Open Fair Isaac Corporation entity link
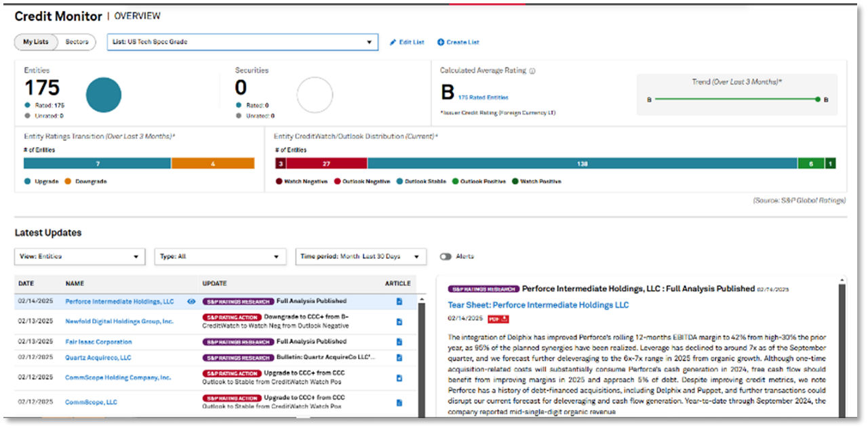Screen dimensions: 868x429 [x=98, y=342]
